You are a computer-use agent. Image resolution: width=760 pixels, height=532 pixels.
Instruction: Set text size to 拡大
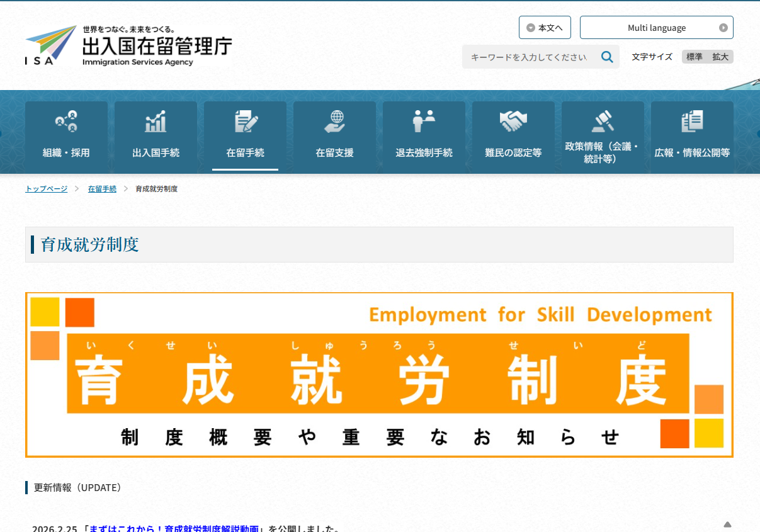click(x=720, y=57)
